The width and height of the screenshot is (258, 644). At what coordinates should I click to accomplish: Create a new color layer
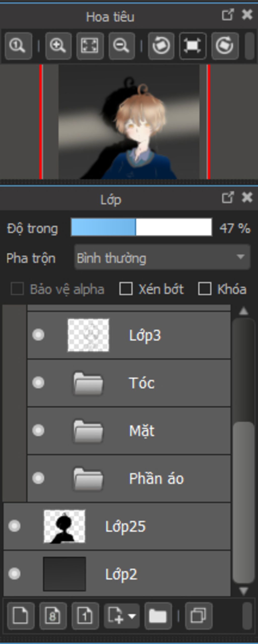point(21,616)
